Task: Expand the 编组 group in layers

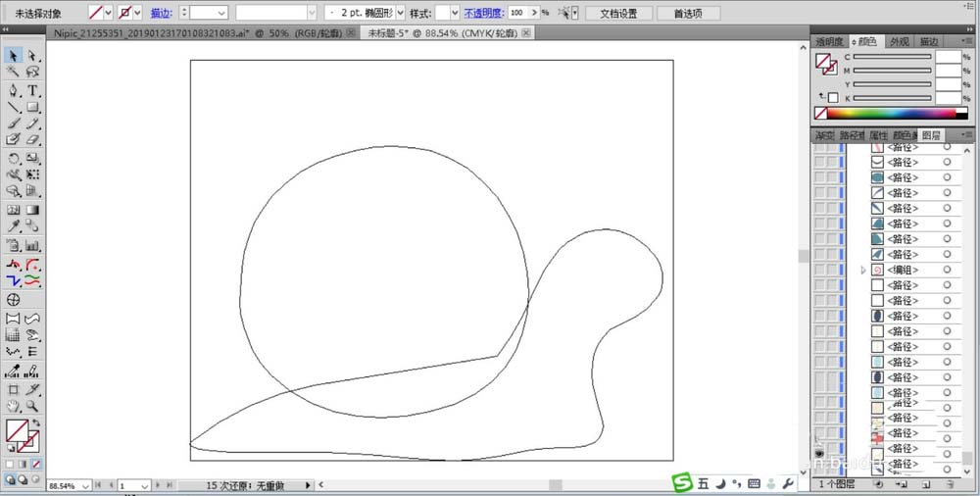Action: pos(863,270)
